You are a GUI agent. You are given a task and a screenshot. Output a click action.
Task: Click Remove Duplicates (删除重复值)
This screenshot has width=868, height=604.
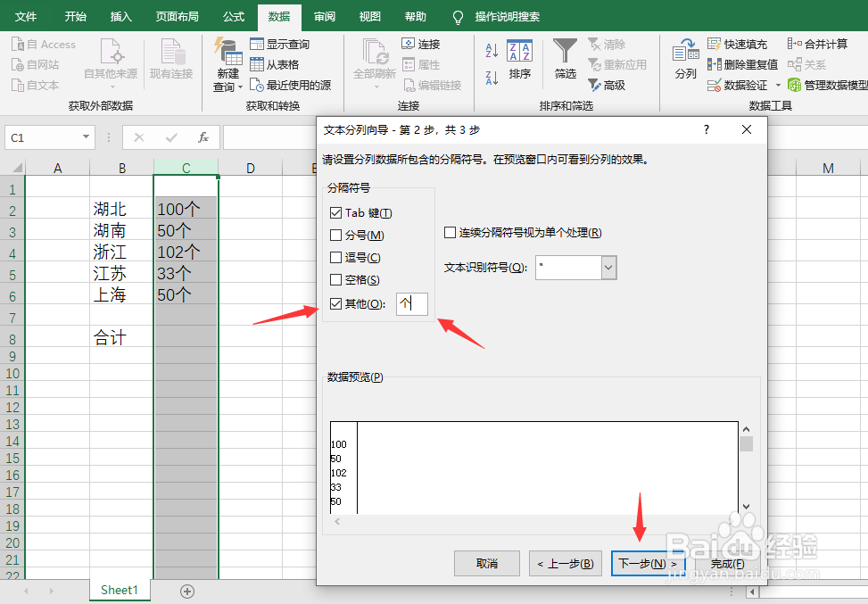742,65
